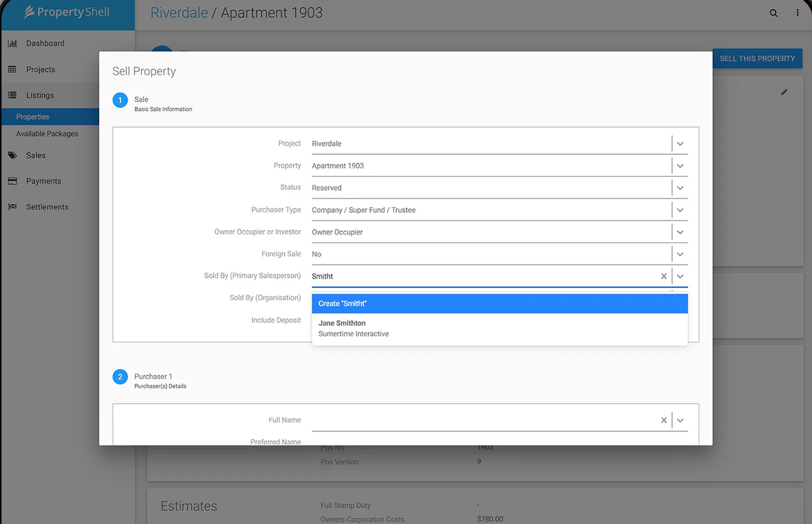This screenshot has height=524, width=812.
Task: Select Create "Smitht" option
Action: click(499, 304)
